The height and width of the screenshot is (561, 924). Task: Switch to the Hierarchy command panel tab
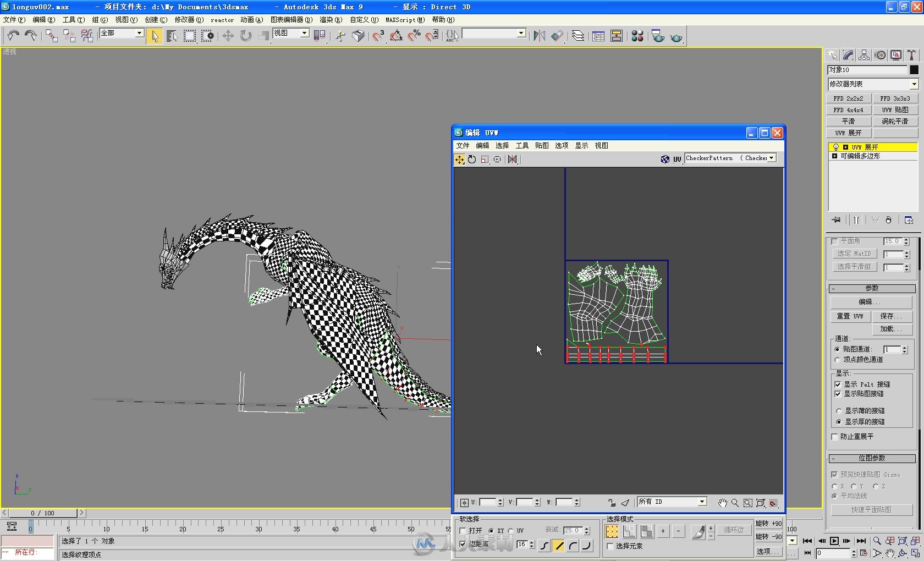(864, 55)
